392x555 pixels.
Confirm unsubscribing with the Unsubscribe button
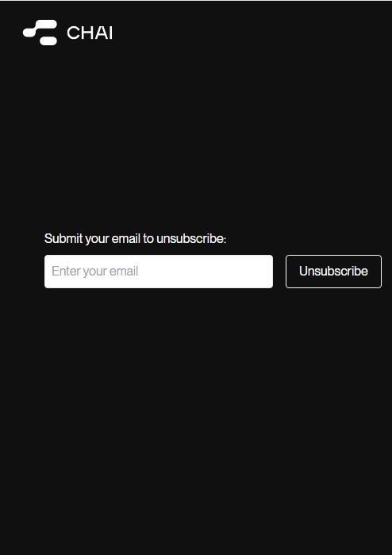coord(333,272)
